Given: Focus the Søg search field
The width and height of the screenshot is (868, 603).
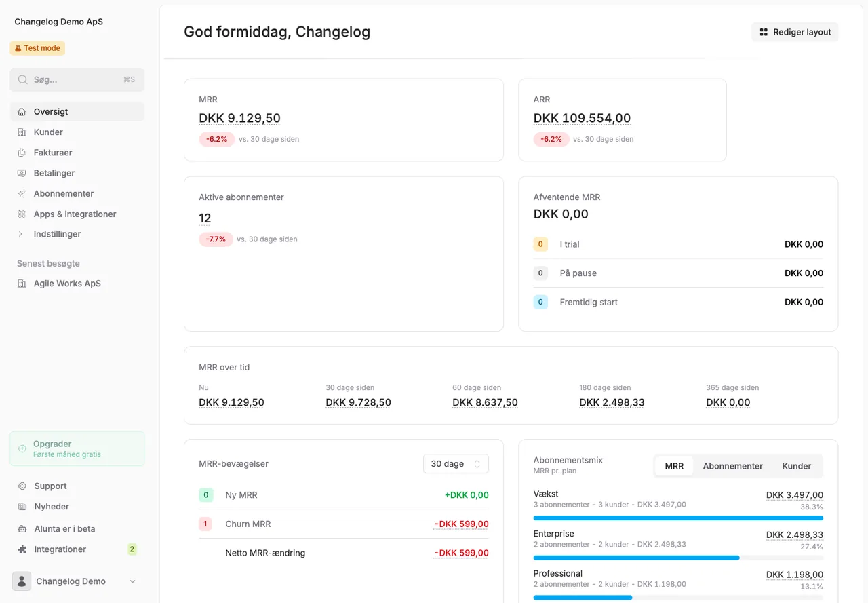Looking at the screenshot, I should [x=77, y=79].
